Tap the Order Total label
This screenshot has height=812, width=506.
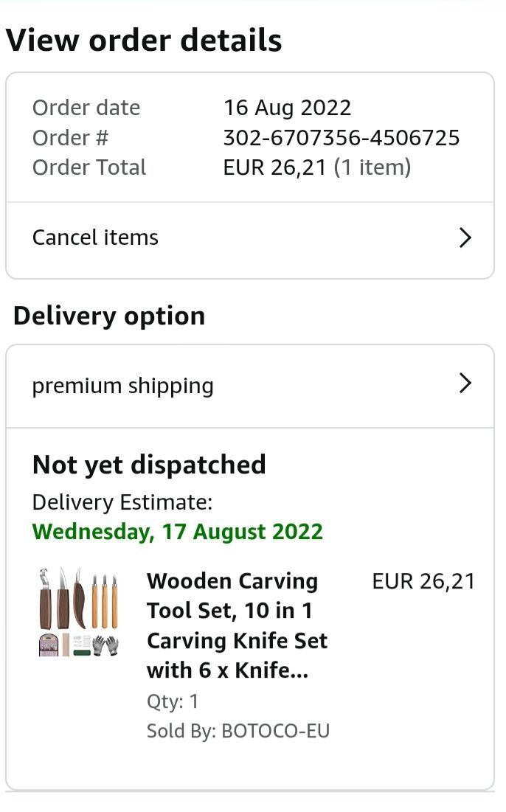89,167
